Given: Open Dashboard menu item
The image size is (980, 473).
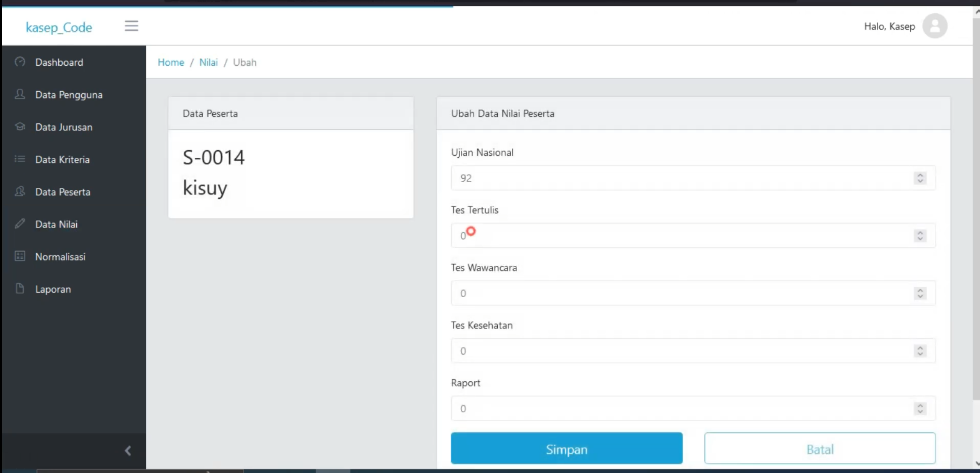Looking at the screenshot, I should tap(74, 62).
